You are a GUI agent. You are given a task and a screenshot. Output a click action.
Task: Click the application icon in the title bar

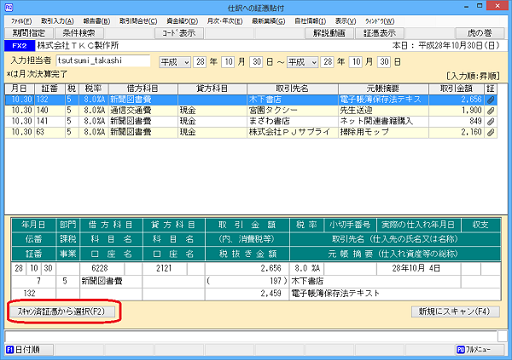tap(9, 7)
